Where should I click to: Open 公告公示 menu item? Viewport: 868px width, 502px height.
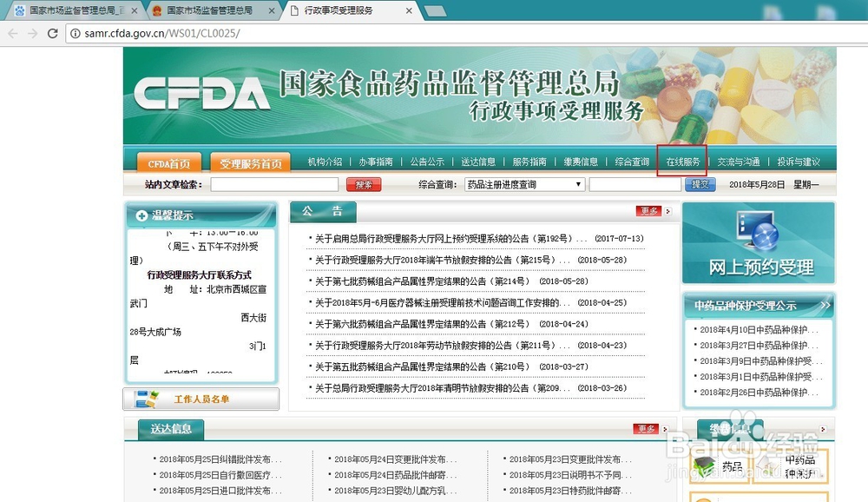pyautogui.click(x=427, y=162)
